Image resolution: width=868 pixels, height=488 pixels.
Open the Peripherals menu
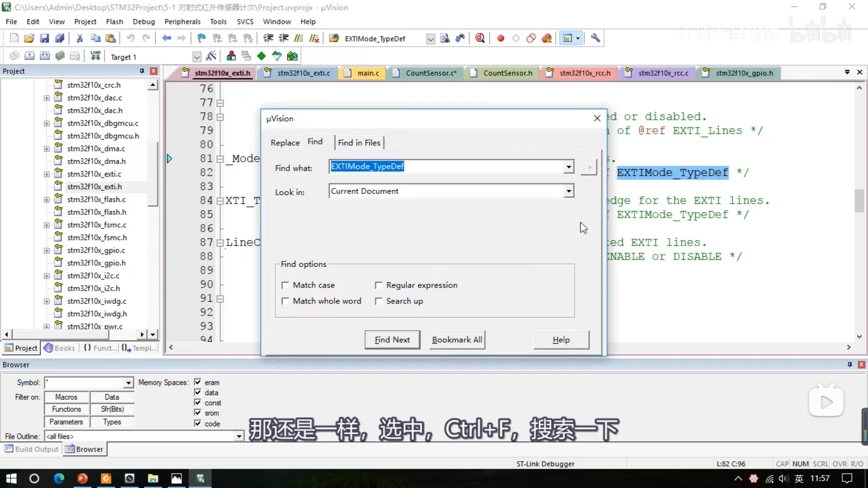(182, 22)
